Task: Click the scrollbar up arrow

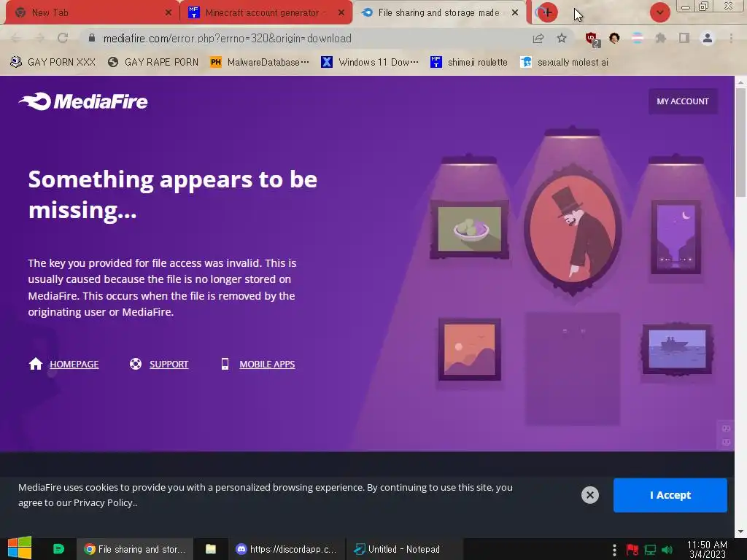Action: (x=740, y=82)
